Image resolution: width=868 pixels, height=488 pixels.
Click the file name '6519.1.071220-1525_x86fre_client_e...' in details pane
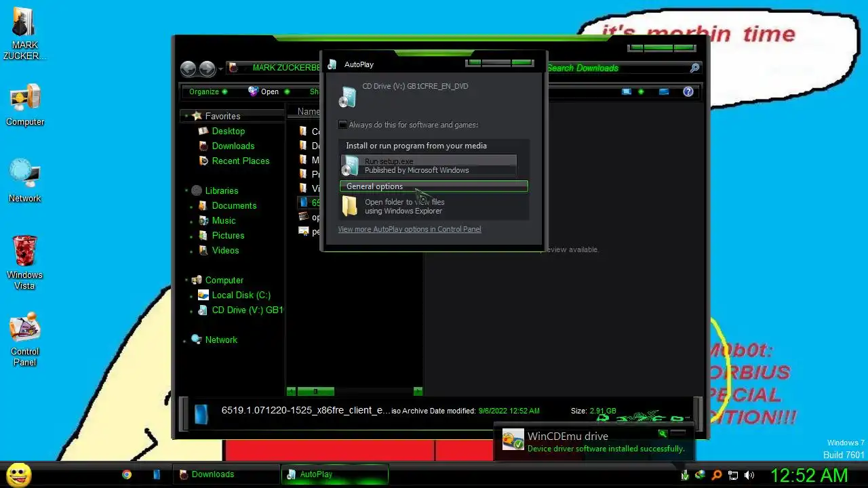click(306, 410)
